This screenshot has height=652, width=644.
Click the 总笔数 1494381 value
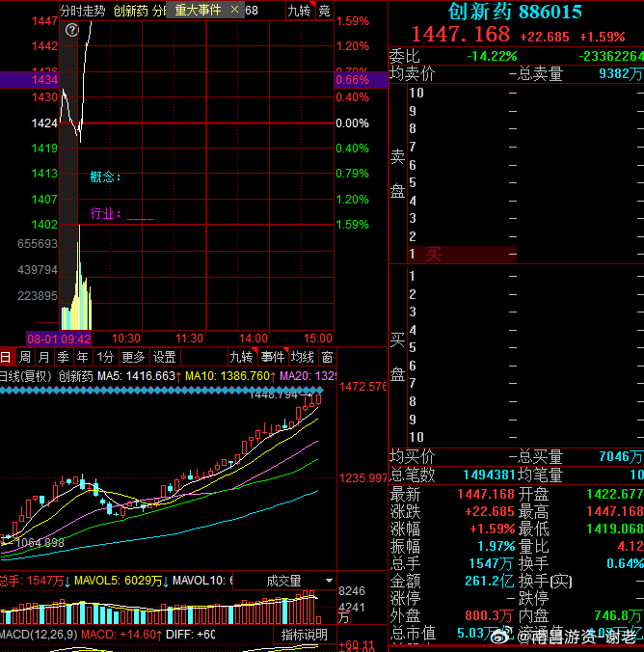489,475
